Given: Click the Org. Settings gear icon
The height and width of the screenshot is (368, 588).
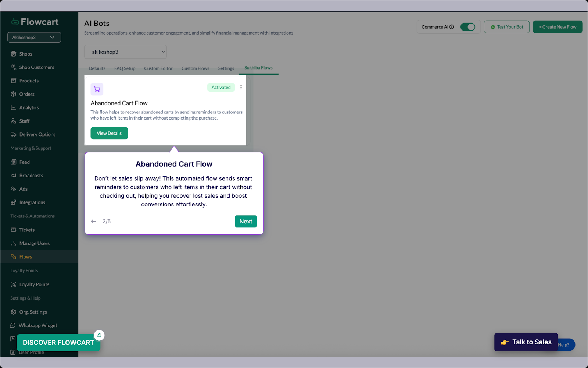Looking at the screenshot, I should point(13,312).
